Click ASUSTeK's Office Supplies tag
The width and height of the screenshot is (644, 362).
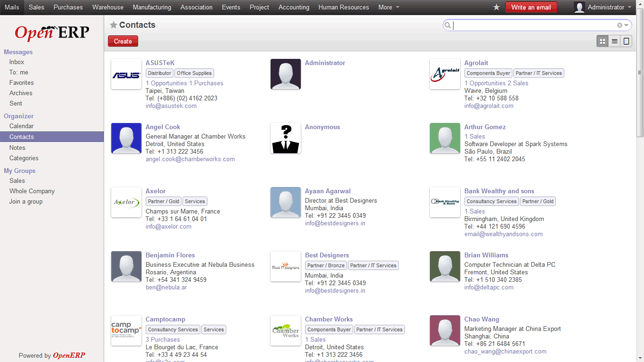194,73
